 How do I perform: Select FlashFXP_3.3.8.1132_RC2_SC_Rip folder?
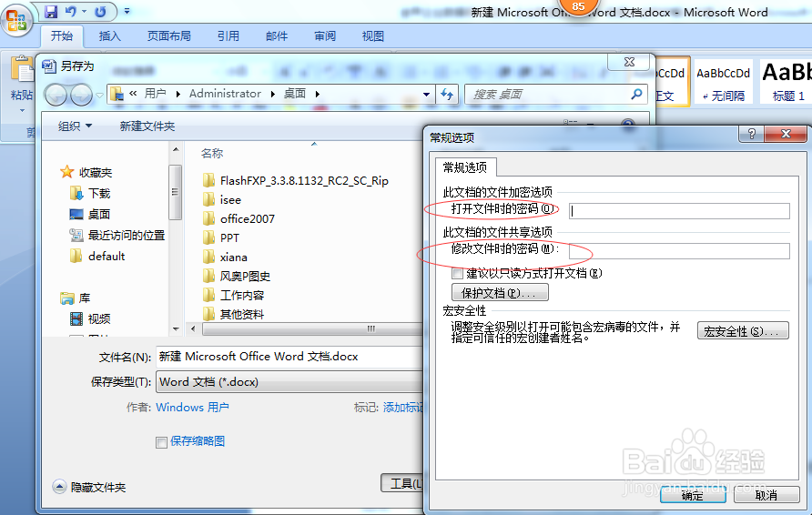304,181
